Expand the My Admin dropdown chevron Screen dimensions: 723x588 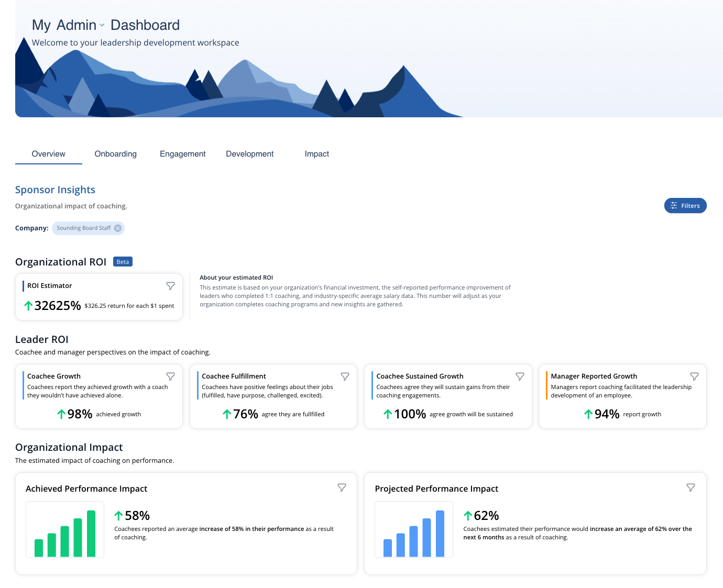(x=102, y=25)
